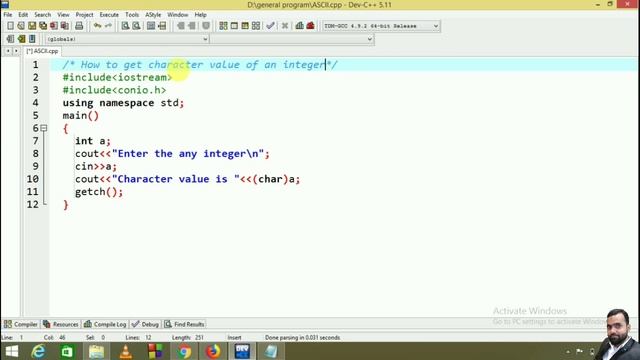Click the "cin>>a;" code line
Image resolution: width=640 pixels, height=360 pixels.
96,167
